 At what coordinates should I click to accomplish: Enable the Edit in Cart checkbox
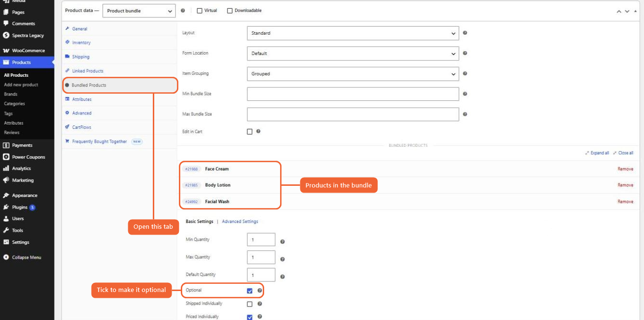[250, 131]
